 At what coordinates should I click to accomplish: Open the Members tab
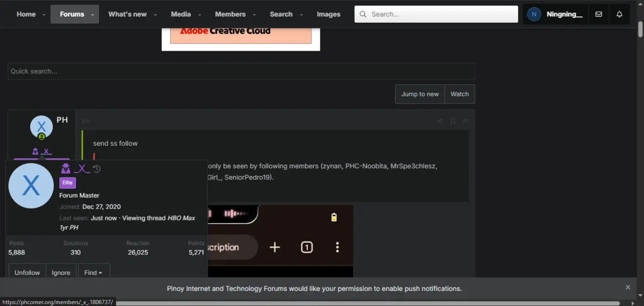point(230,14)
